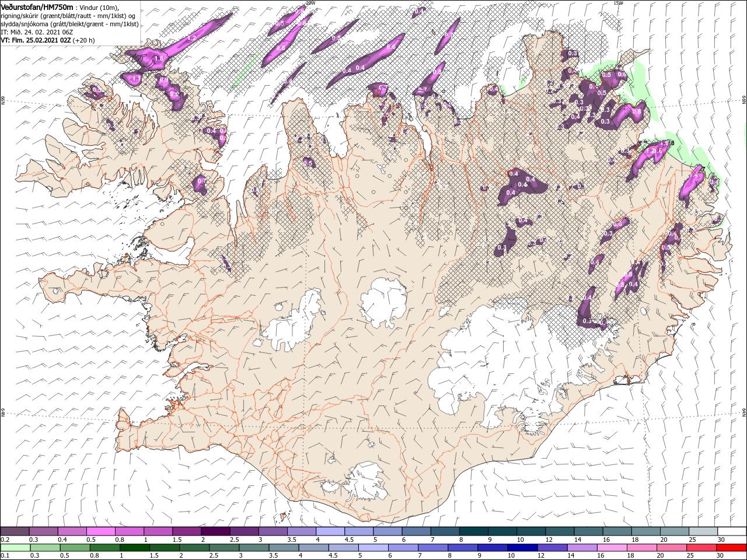Image resolution: width=747 pixels, height=560 pixels.
Task: Click the '0.2' label under the snow legend
Action: click(5, 540)
